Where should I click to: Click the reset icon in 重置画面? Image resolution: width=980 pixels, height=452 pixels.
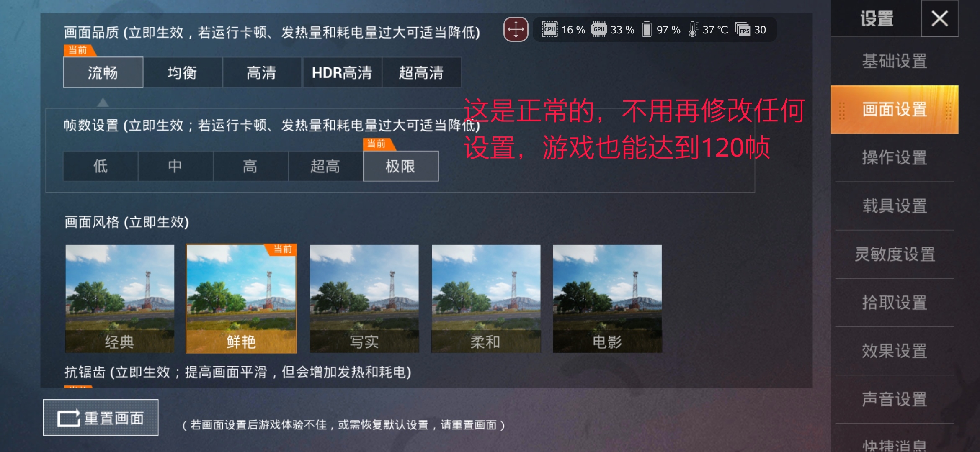pyautogui.click(x=69, y=418)
